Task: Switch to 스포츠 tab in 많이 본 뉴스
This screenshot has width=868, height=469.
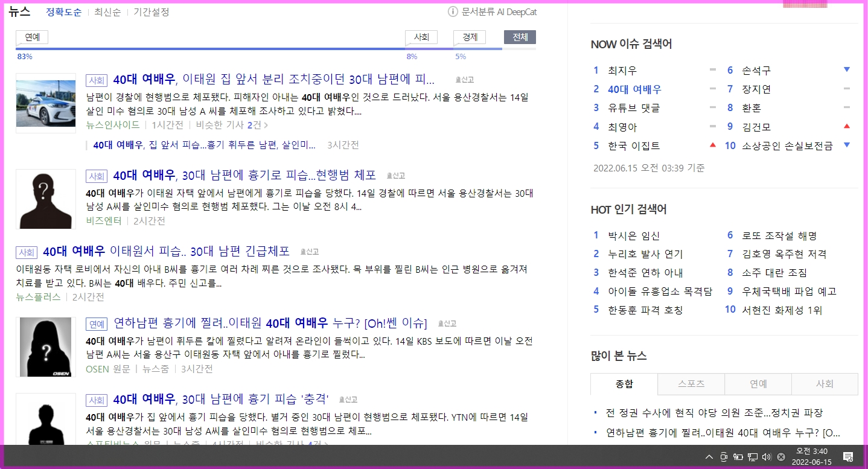Action: pyautogui.click(x=691, y=384)
